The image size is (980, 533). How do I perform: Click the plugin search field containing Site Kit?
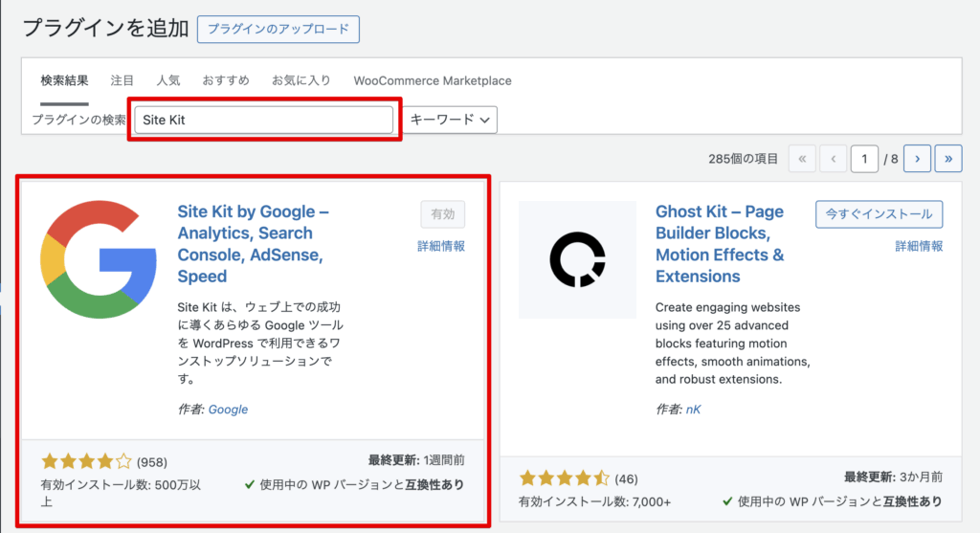coord(264,120)
